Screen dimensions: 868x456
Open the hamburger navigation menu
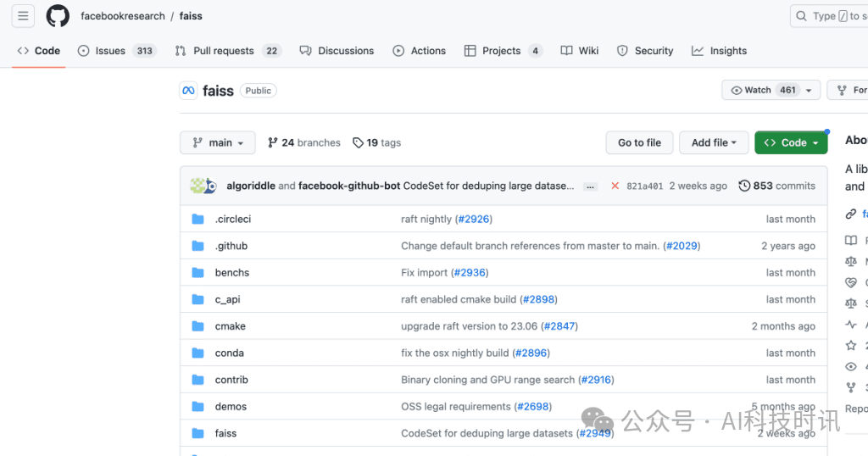[x=23, y=16]
